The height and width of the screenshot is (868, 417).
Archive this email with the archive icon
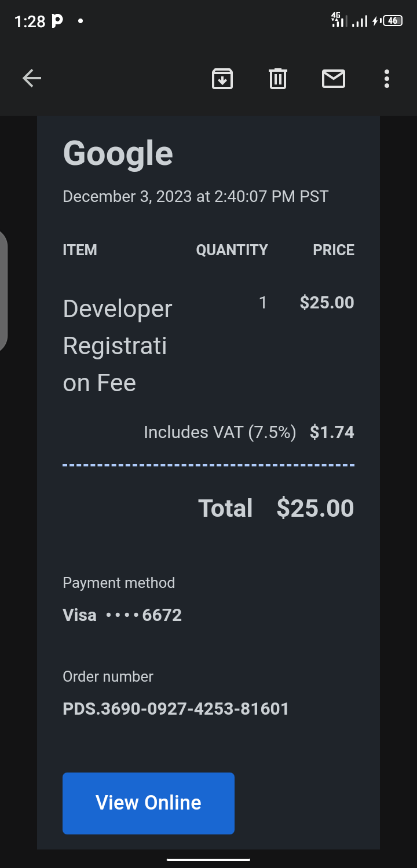pos(222,78)
